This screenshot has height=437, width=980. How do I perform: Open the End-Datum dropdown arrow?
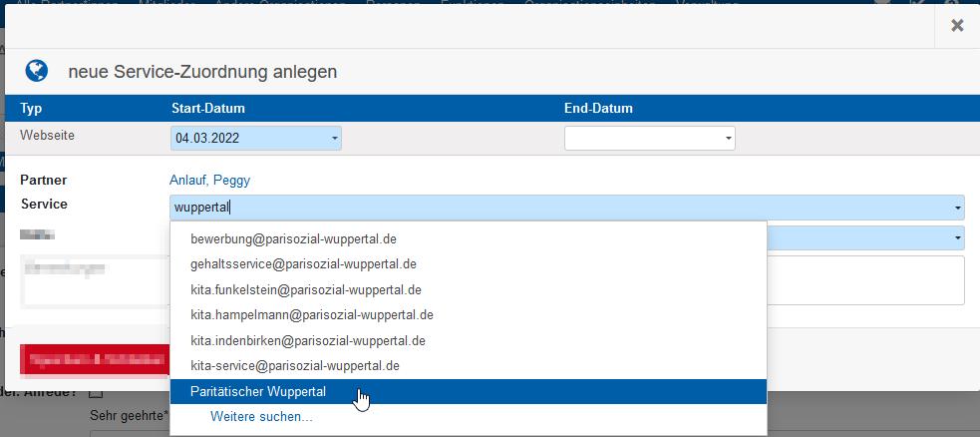pos(728,138)
